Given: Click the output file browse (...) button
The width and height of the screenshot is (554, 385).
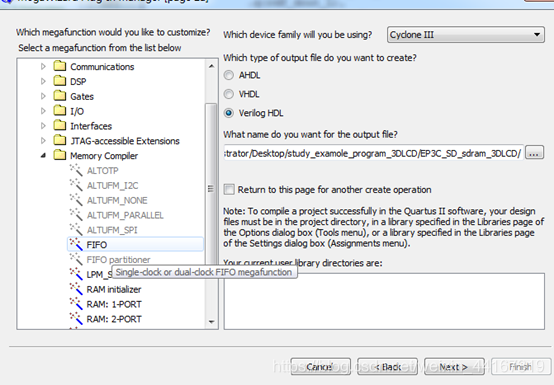Looking at the screenshot, I should 534,153.
